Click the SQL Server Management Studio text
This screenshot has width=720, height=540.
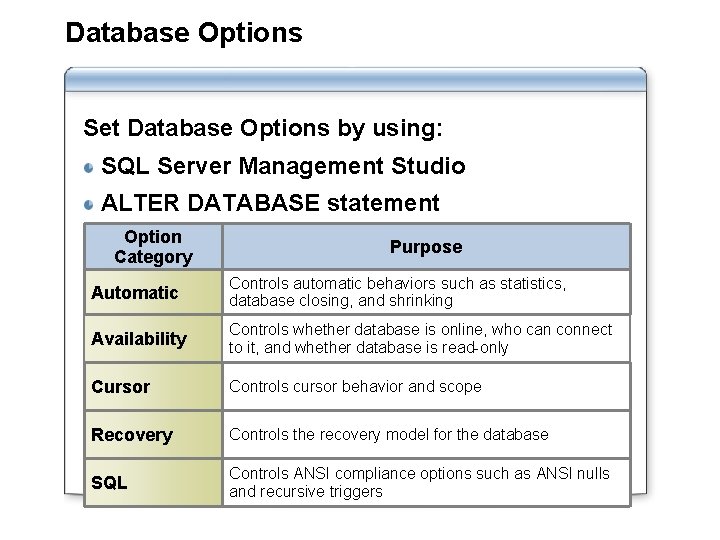pyautogui.click(x=283, y=166)
